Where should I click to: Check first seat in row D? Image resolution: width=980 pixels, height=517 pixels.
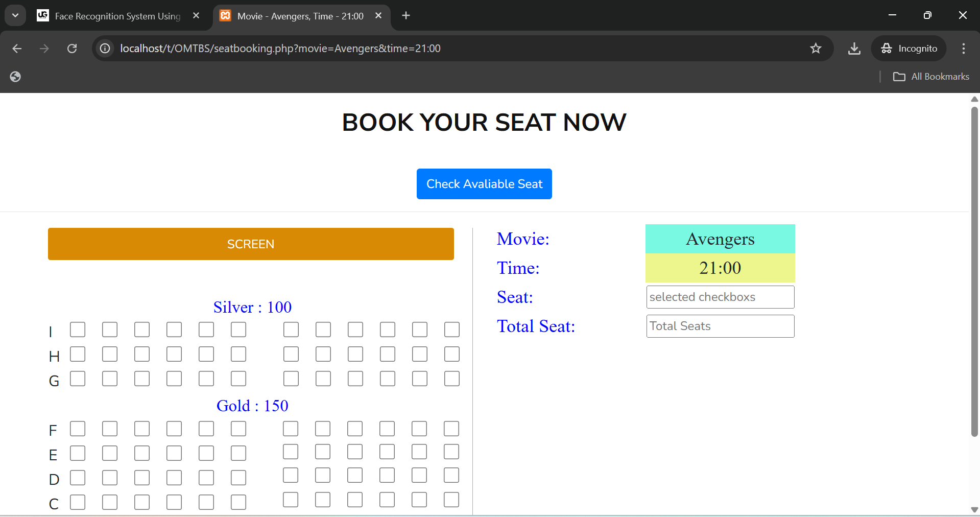(x=78, y=478)
